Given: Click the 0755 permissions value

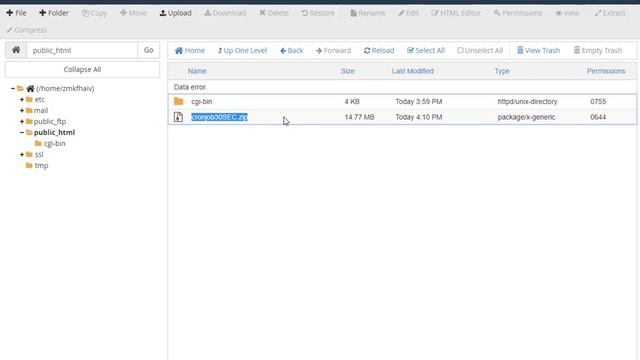Looking at the screenshot, I should pos(598,102).
